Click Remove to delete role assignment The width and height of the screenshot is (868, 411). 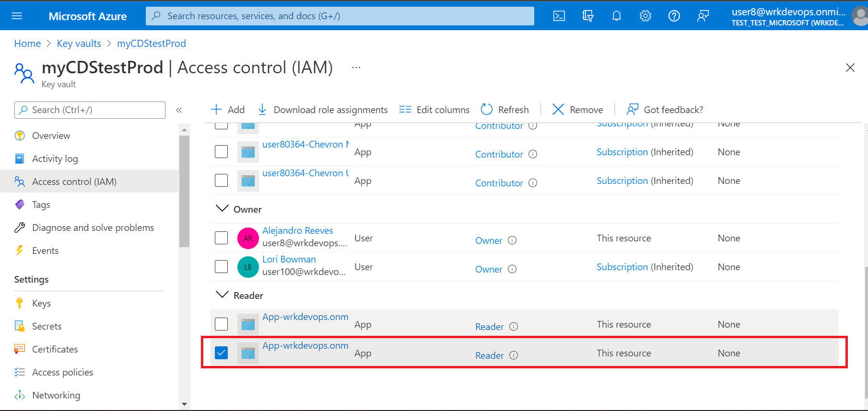(x=577, y=110)
